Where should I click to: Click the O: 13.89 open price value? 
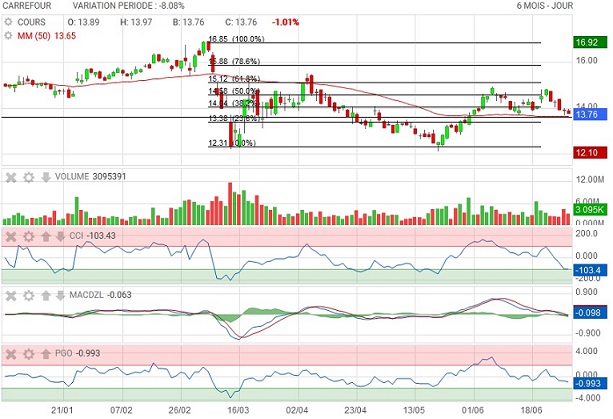tap(83, 22)
